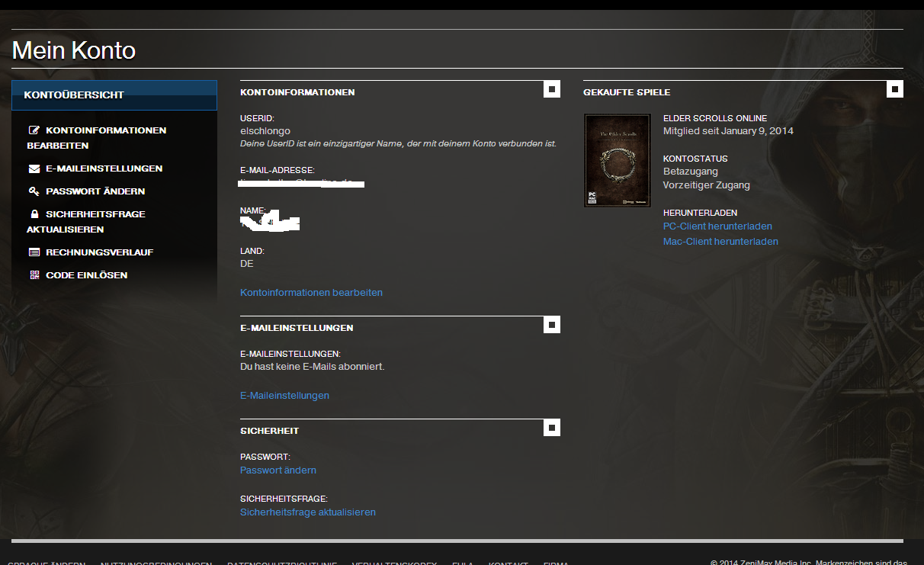Select Passwort ändern in the sidebar
Viewport: 924px width, 565px height.
[x=95, y=191]
